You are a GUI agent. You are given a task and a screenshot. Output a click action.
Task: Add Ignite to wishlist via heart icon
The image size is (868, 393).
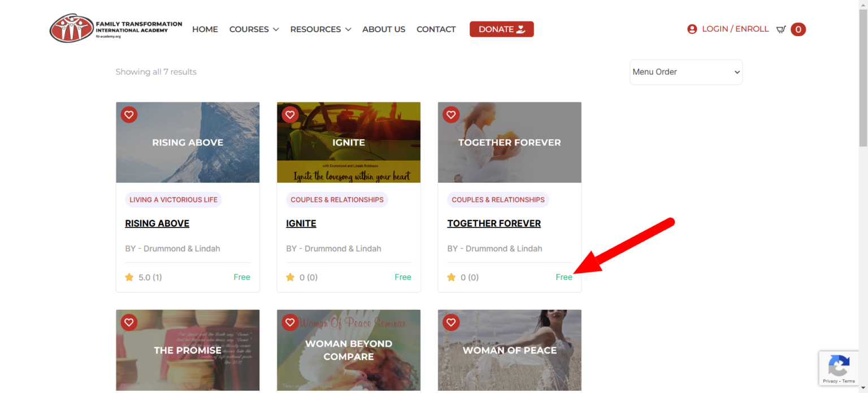(x=290, y=115)
